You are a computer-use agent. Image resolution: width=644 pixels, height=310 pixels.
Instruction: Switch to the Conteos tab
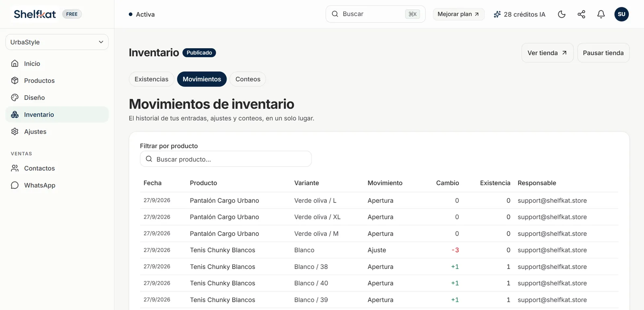(248, 79)
